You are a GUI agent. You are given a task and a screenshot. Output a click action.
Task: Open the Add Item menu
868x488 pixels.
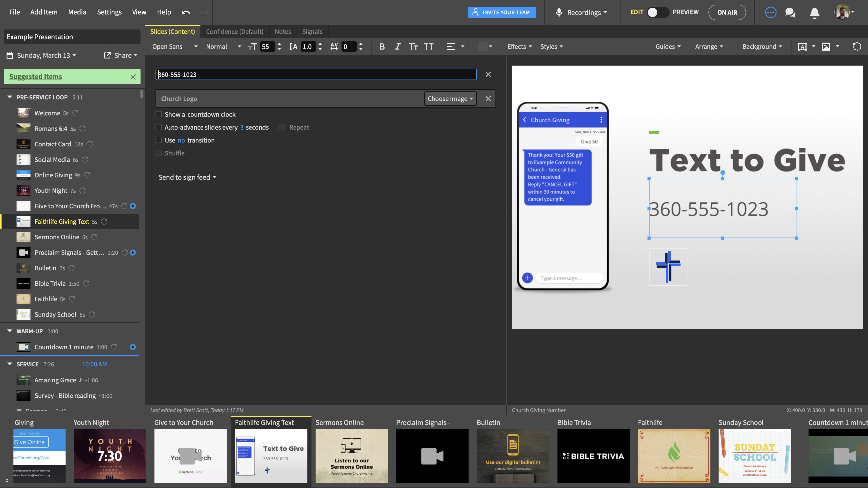click(x=44, y=12)
